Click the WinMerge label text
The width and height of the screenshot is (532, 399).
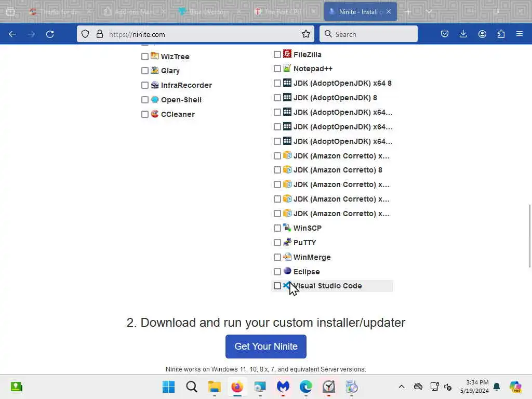coord(312,257)
